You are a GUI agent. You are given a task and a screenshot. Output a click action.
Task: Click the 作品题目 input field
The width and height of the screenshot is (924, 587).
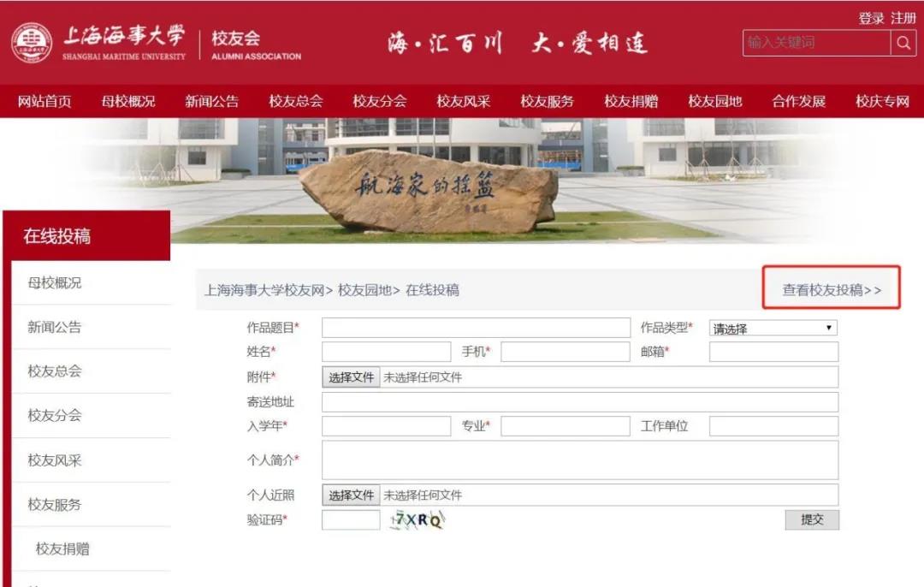(x=476, y=328)
